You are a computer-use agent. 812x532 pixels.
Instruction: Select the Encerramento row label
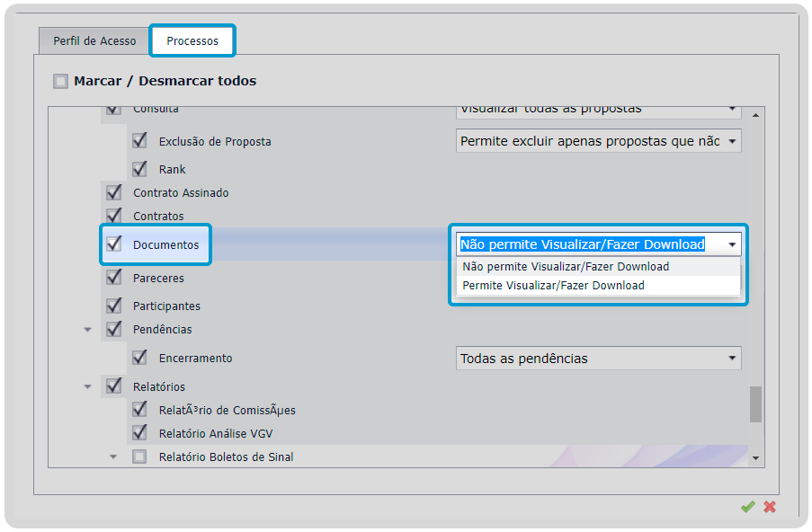pos(195,359)
